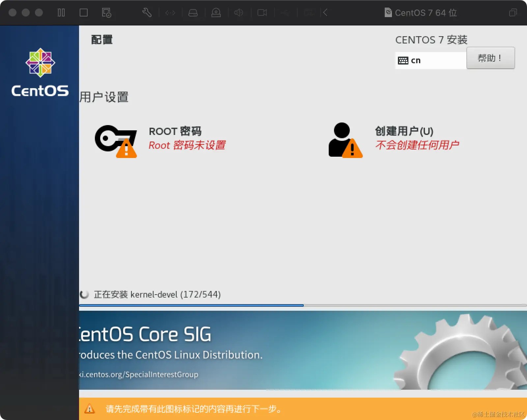527x420 pixels.
Task: Open VM settings wrench icon
Action: pos(147,13)
